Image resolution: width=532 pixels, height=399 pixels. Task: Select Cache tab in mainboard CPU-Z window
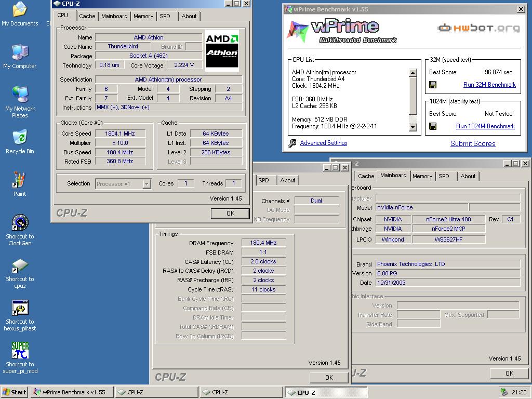(366, 176)
